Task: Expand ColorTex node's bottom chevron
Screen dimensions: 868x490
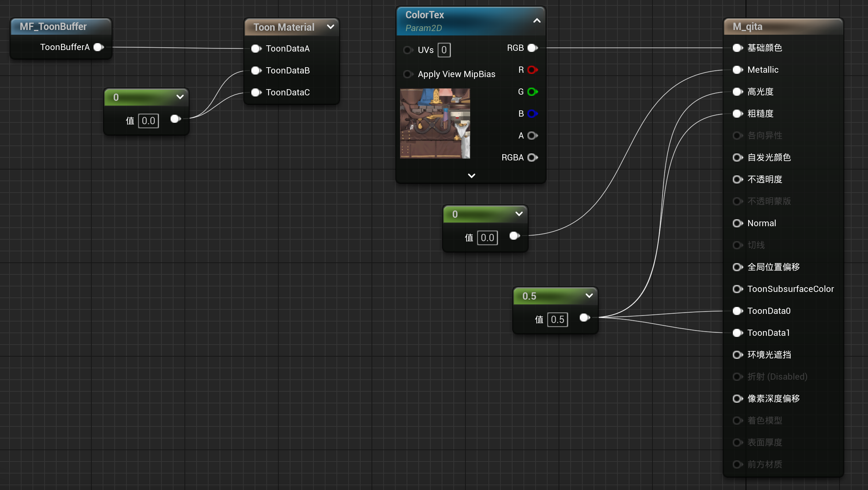Action: (x=471, y=176)
